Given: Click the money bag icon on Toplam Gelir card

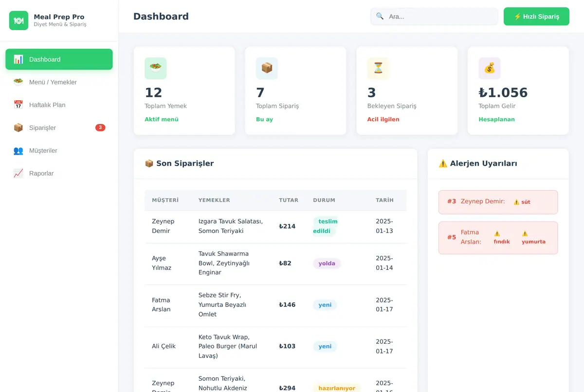Looking at the screenshot, I should pos(490,69).
